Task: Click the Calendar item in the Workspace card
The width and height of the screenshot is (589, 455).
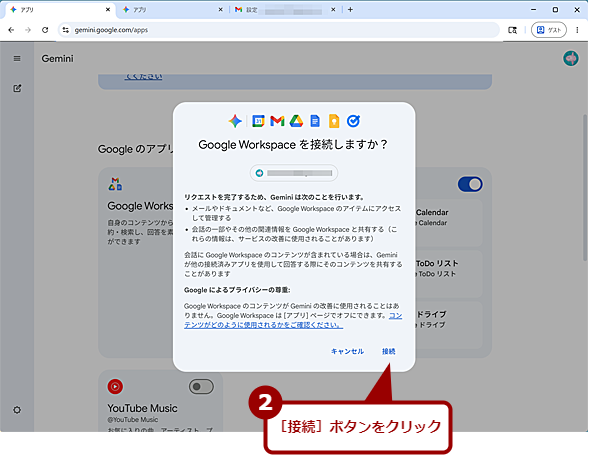Action: [x=449, y=222]
